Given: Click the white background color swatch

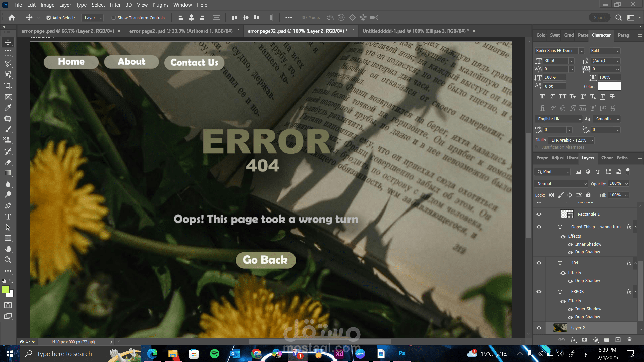Looking at the screenshot, I should click(x=11, y=294).
